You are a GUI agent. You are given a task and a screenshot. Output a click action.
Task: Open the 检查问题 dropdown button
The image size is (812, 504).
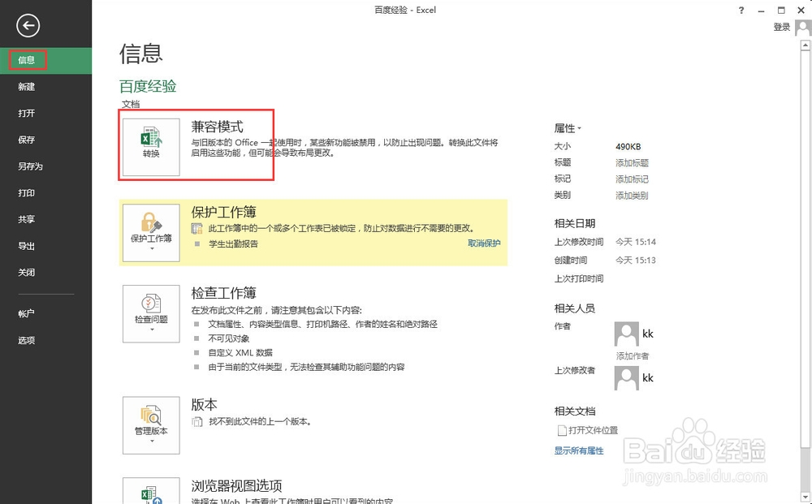pos(151,313)
